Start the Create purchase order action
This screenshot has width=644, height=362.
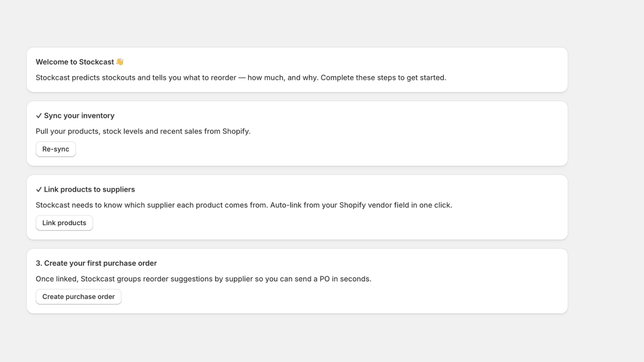click(x=78, y=297)
